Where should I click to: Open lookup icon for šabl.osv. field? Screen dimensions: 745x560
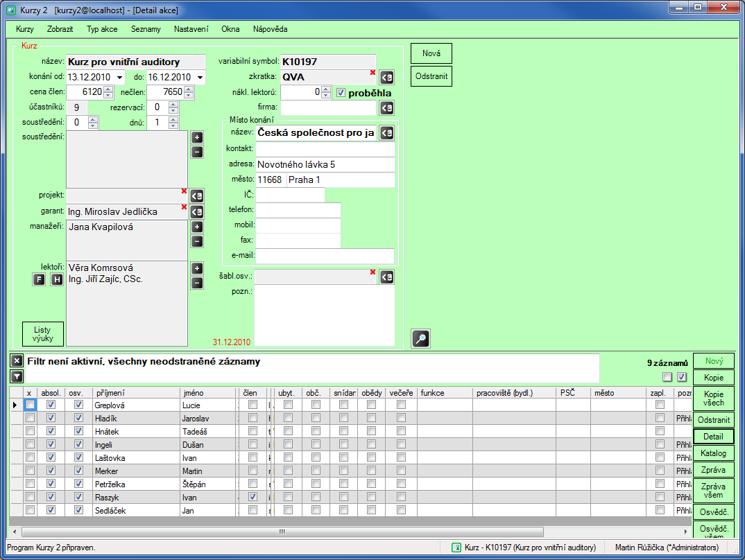tap(387, 277)
